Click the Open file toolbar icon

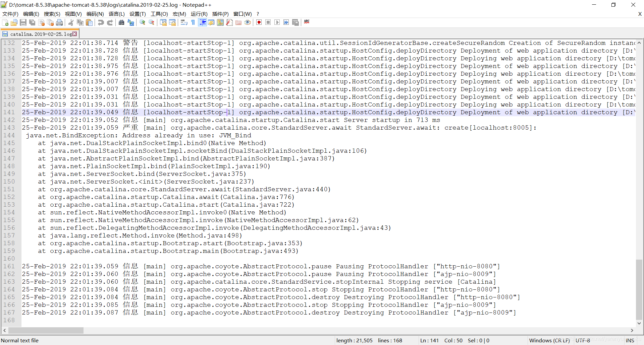tap(14, 22)
